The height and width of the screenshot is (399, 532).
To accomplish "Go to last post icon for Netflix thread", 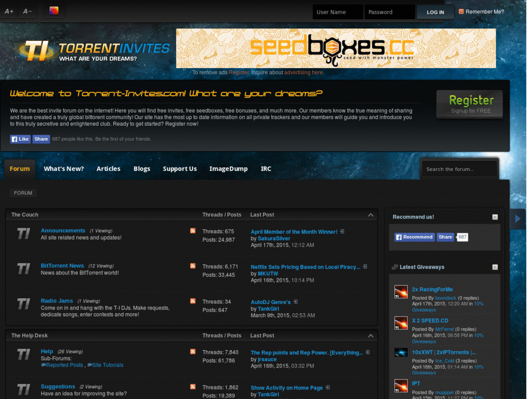I will click(x=365, y=267).
